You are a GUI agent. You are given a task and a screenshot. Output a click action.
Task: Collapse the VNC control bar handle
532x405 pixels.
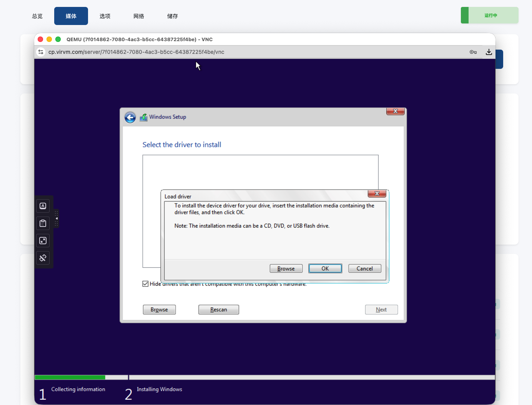click(x=56, y=218)
